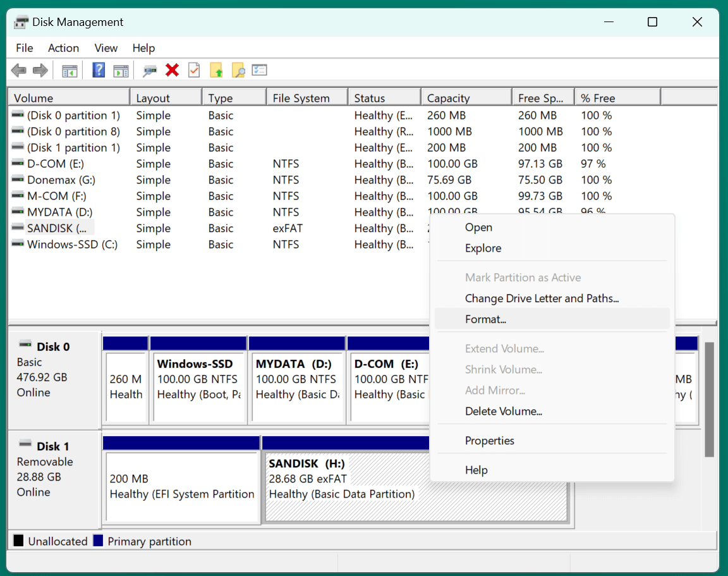Click the Show/Hide Action Pane icon
The width and height of the screenshot is (728, 576).
121,70
